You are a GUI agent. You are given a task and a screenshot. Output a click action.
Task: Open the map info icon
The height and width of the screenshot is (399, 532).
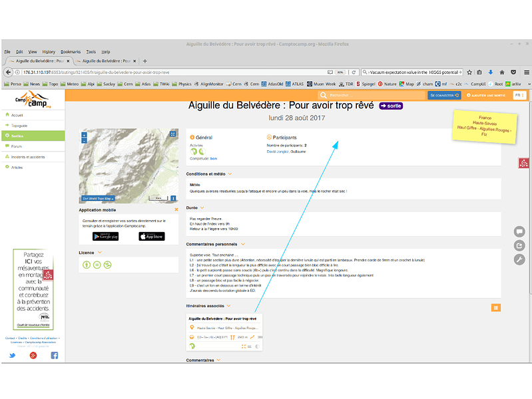click(x=173, y=198)
